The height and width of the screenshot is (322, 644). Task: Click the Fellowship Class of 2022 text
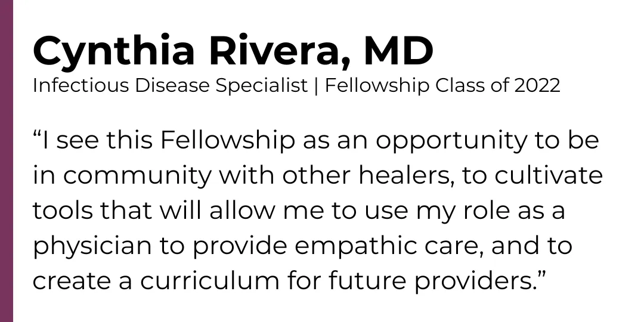click(x=442, y=85)
